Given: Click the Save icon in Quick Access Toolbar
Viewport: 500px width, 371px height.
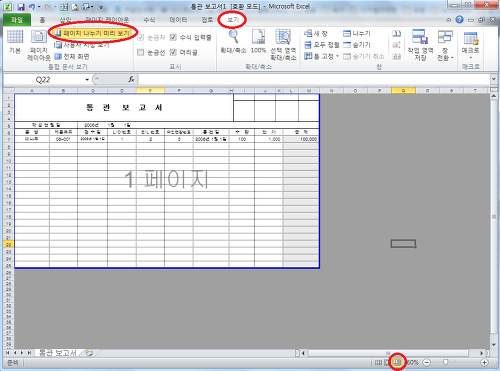Looking at the screenshot, I should pos(21,7).
